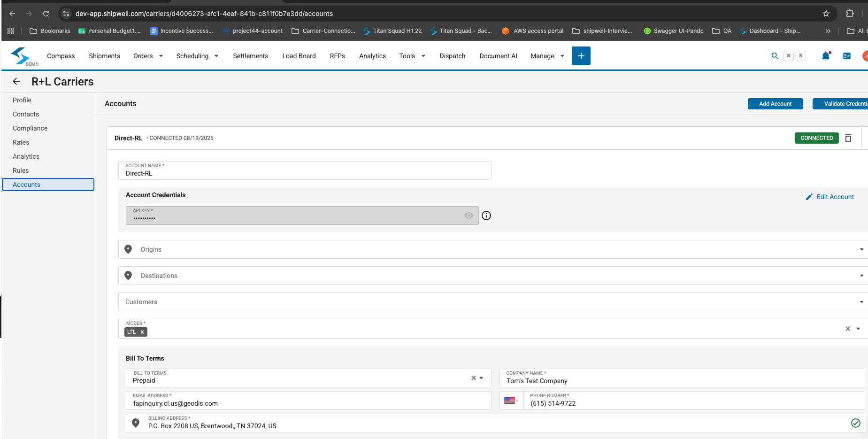Viewport: 868px width, 439px height.
Task: Remove the LTL mode chip
Action: [142, 332]
